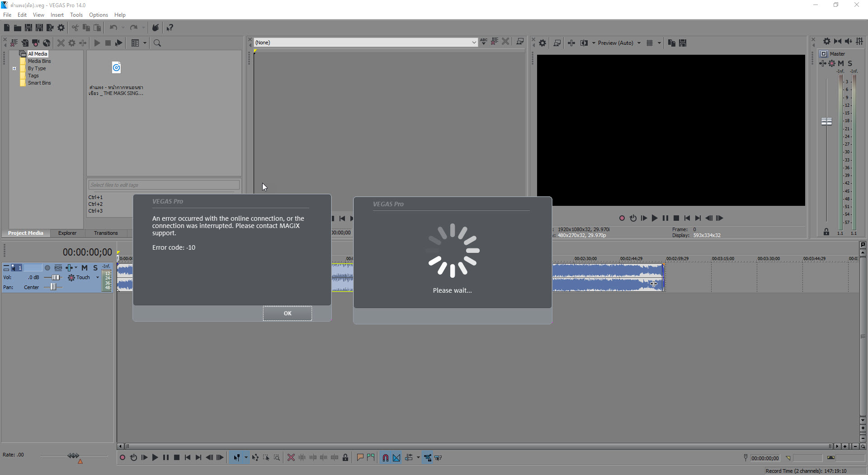Click Remove All Unused Media in Project Media
The image size is (868, 475).
click(14, 43)
